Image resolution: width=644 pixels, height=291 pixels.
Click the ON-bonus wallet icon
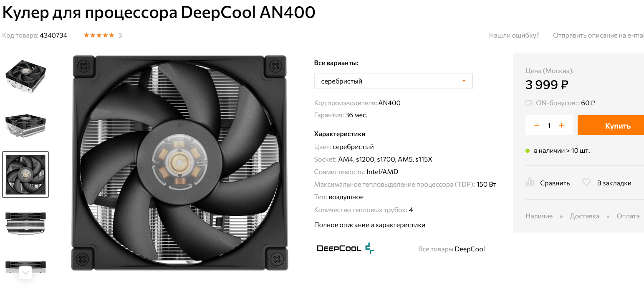click(x=529, y=103)
